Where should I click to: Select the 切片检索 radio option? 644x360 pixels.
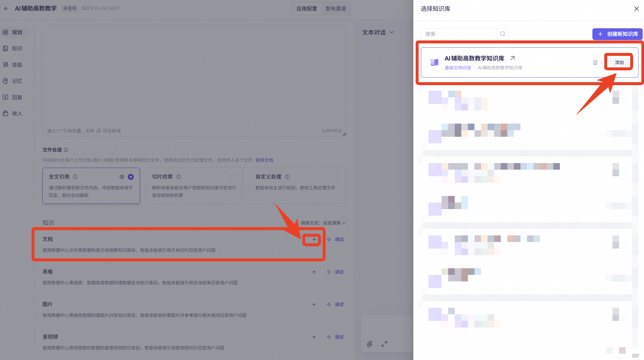[234, 177]
